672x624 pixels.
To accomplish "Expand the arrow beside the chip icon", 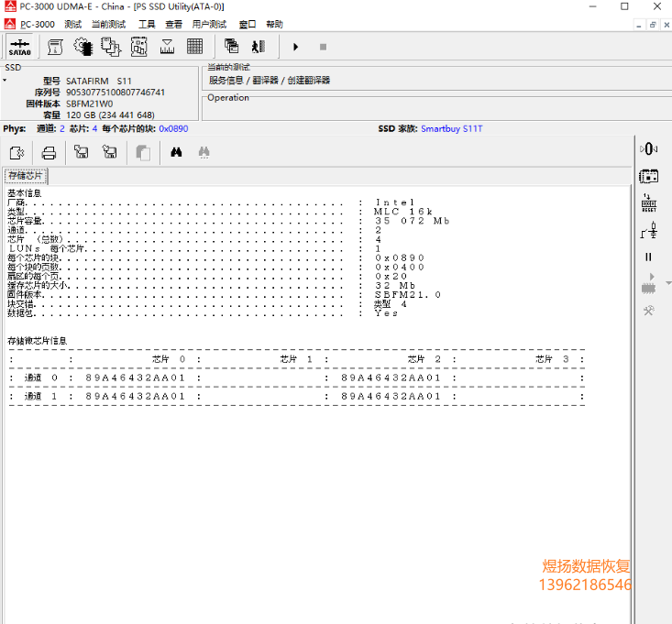I will point(668,283).
